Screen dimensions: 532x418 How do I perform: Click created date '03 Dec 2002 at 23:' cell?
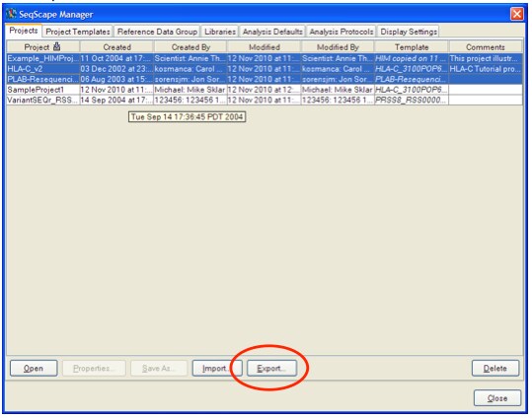pos(116,69)
